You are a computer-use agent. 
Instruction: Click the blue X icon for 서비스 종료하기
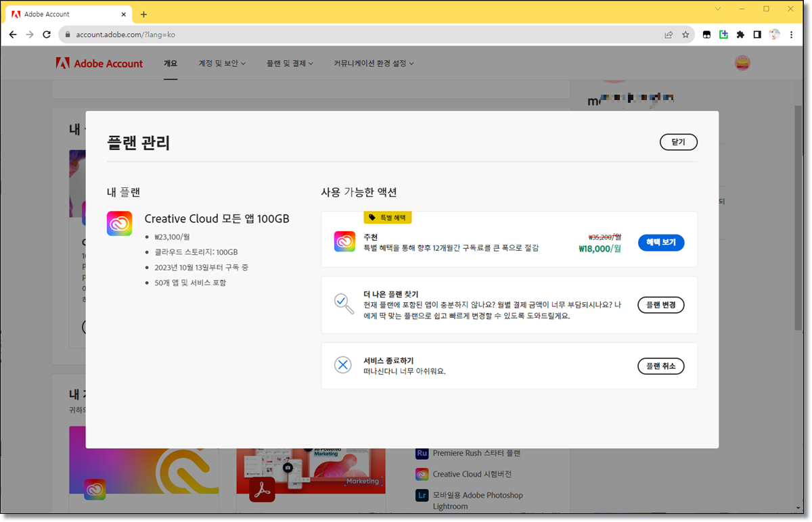click(x=343, y=365)
